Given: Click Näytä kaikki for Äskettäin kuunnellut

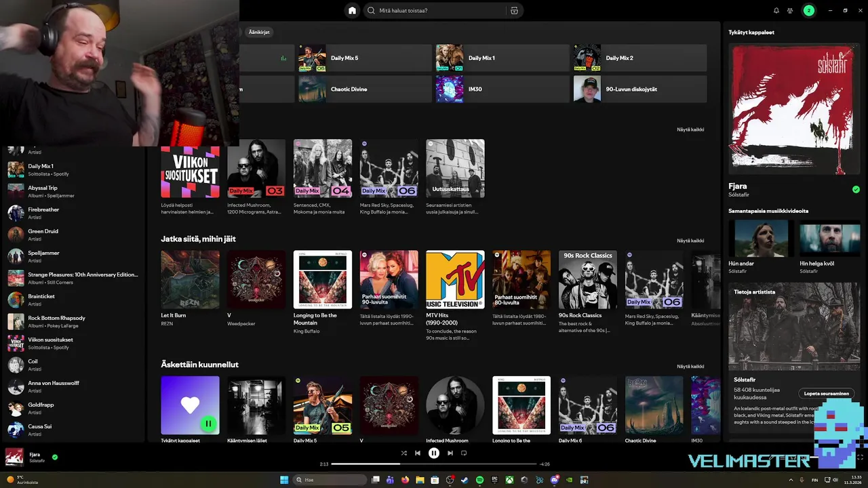Looking at the screenshot, I should pyautogui.click(x=690, y=366).
